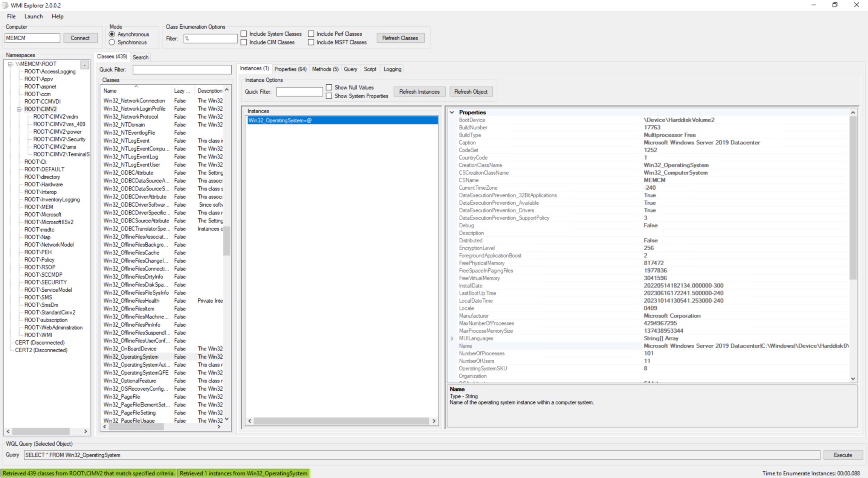Screen dimensions: 868x478
Task: Click the classes Quick Filter field
Action: pos(182,70)
